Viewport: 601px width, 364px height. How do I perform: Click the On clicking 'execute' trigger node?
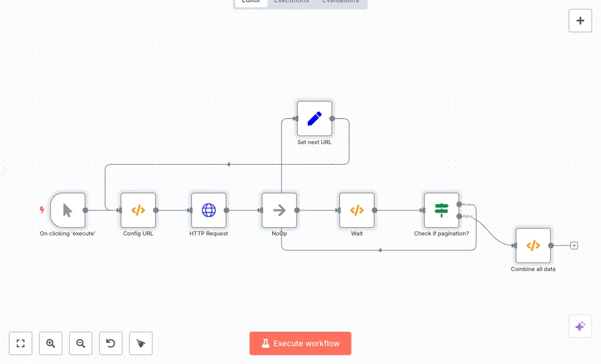point(68,210)
